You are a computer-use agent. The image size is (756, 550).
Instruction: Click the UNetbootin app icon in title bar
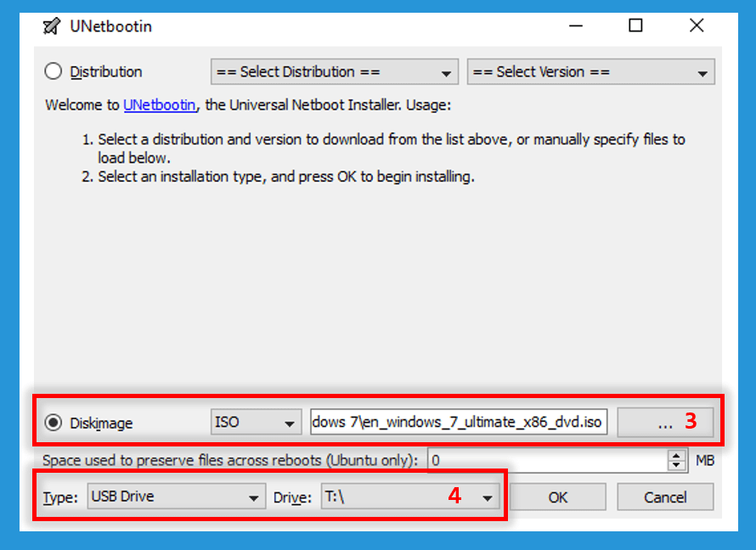[x=52, y=26]
